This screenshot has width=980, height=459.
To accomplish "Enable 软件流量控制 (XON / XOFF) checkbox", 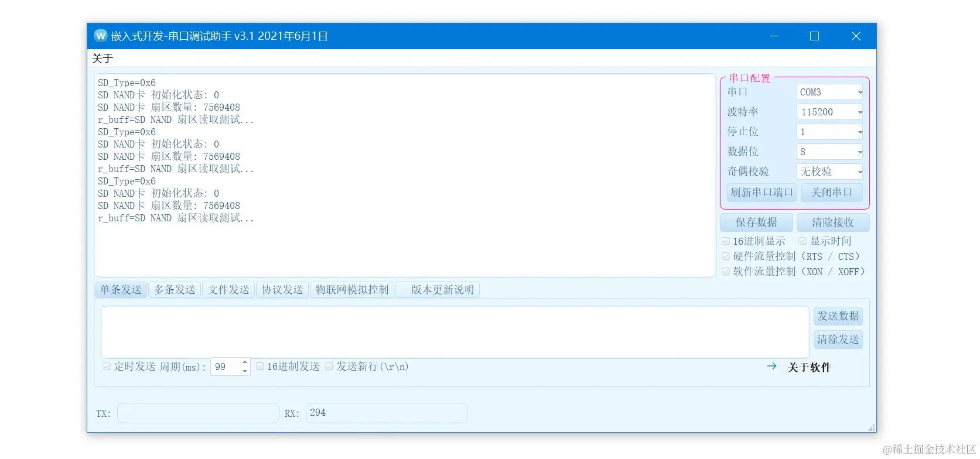I will [726, 272].
